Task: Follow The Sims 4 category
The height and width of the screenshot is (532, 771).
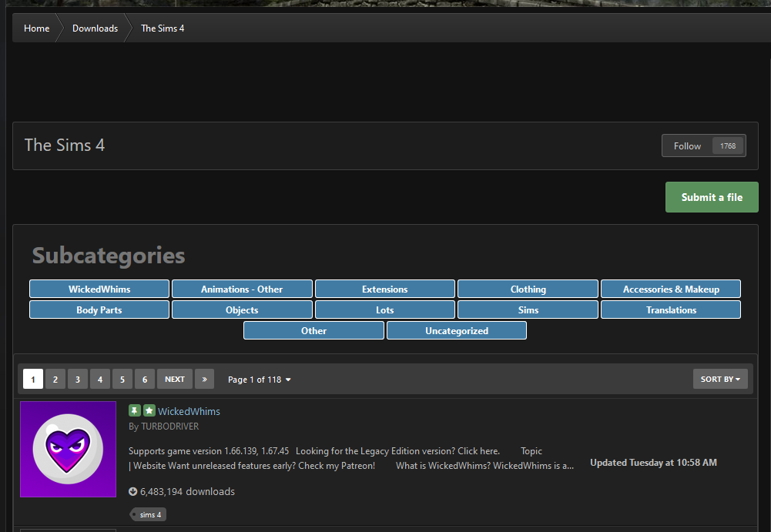Action: coord(687,146)
